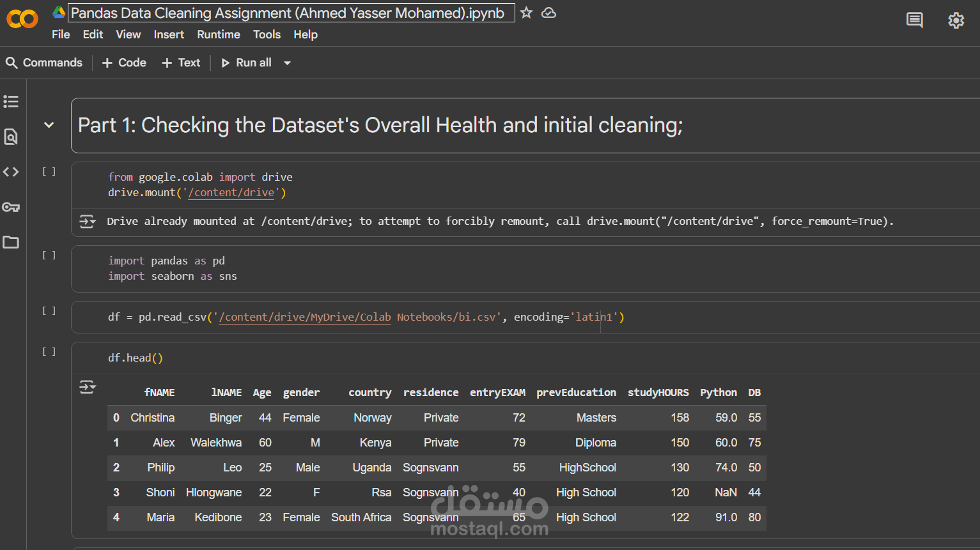Click the 'Masters' education cell
980x550 pixels.
pyautogui.click(x=596, y=418)
